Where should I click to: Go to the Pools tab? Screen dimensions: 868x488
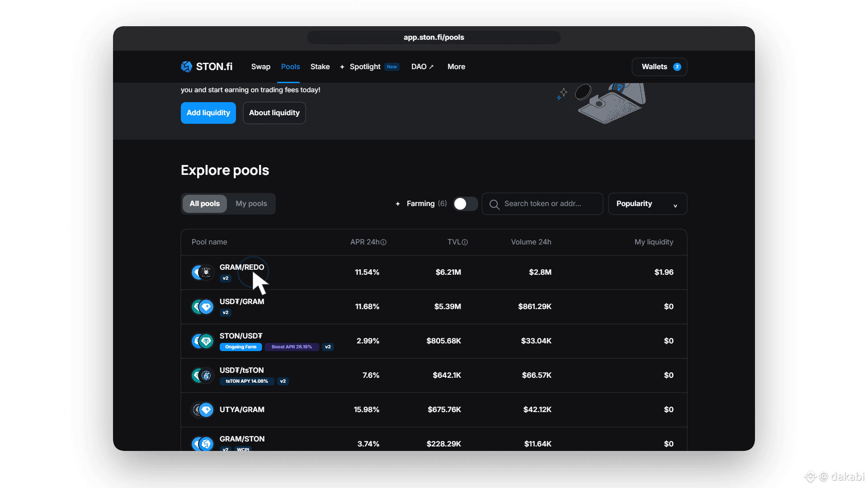290,67
